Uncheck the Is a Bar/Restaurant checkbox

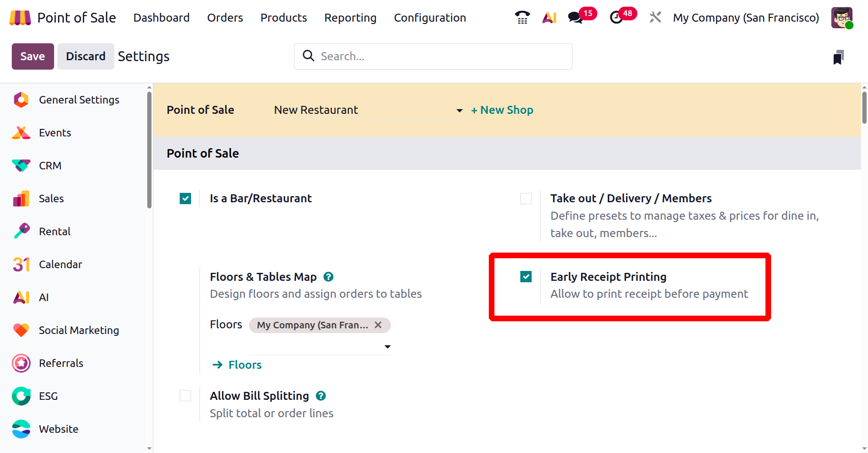pos(185,199)
